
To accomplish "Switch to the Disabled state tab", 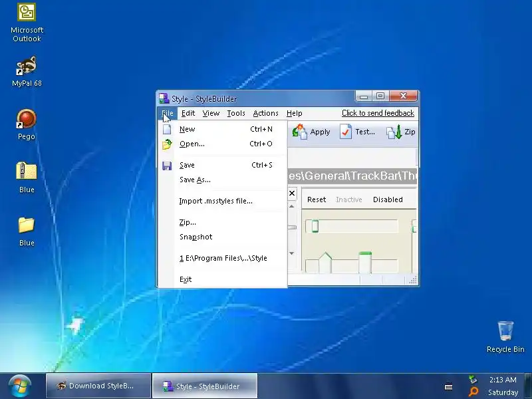I will [388, 199].
